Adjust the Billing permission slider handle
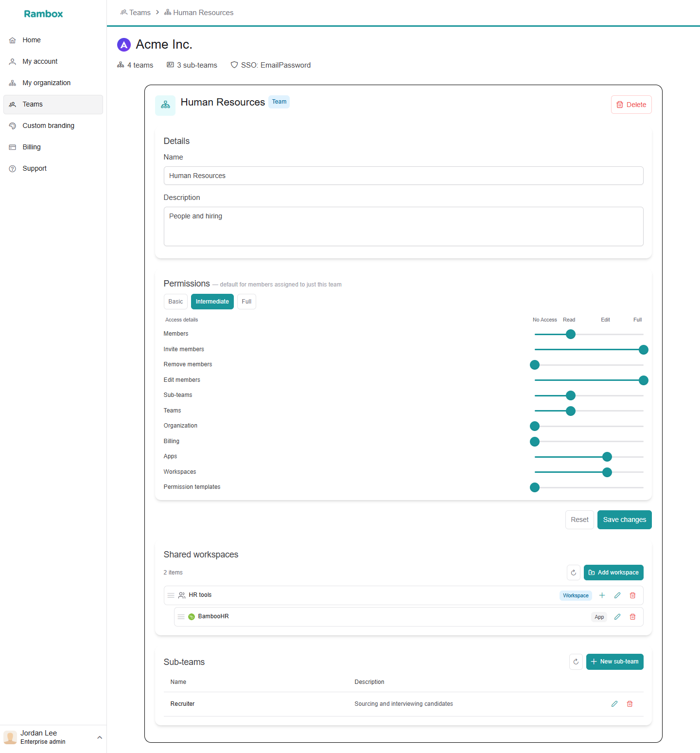This screenshot has width=700, height=753. pyautogui.click(x=535, y=442)
